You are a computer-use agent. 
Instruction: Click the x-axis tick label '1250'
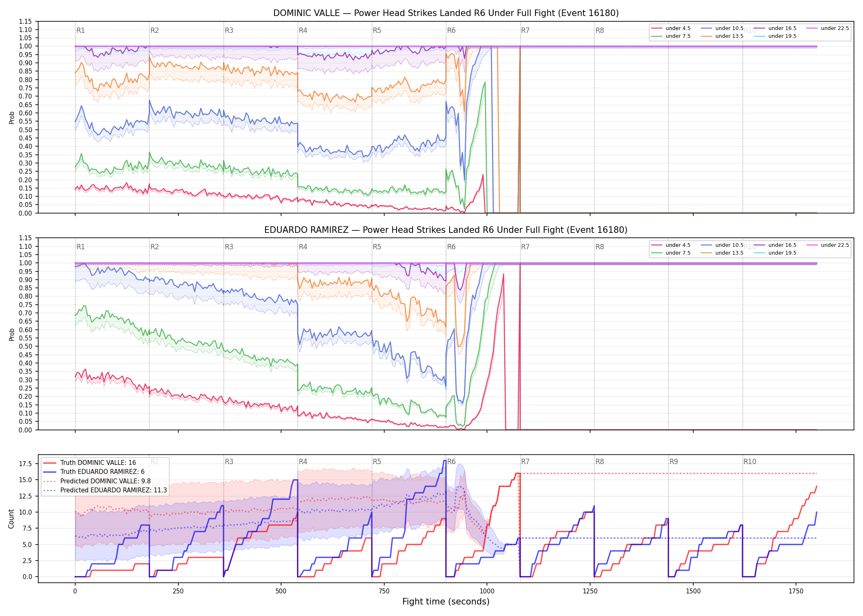tap(590, 591)
